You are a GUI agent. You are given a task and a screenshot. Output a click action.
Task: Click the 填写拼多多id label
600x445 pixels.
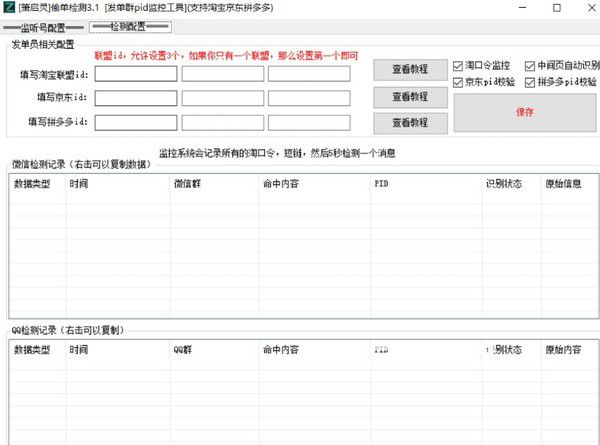58,122
